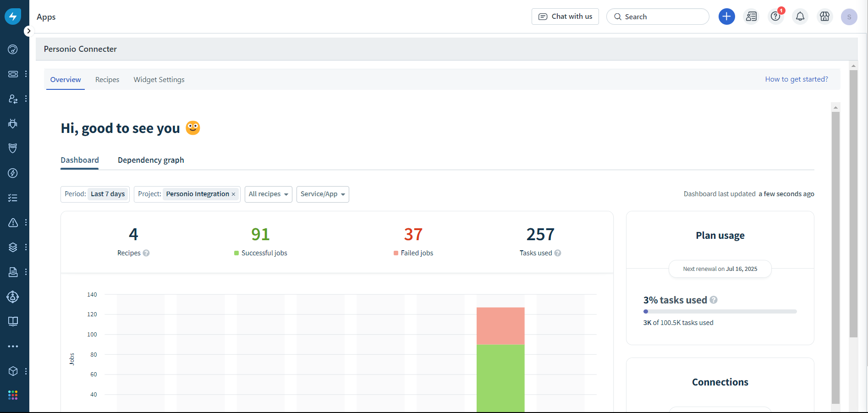Open the document stamp icon in sidebar
This screenshot has width=868, height=413.
(13, 272)
